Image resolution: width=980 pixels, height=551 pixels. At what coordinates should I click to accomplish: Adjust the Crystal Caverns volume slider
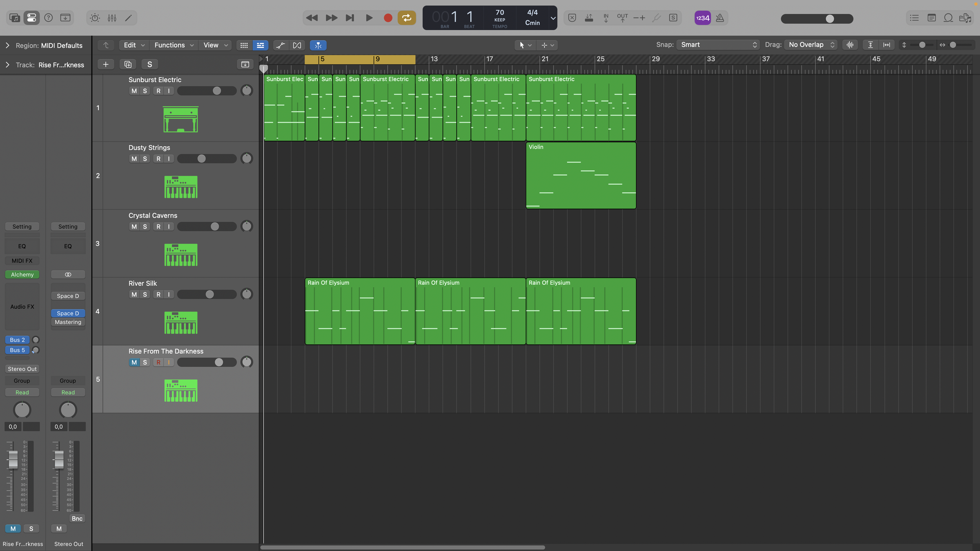[215, 227]
